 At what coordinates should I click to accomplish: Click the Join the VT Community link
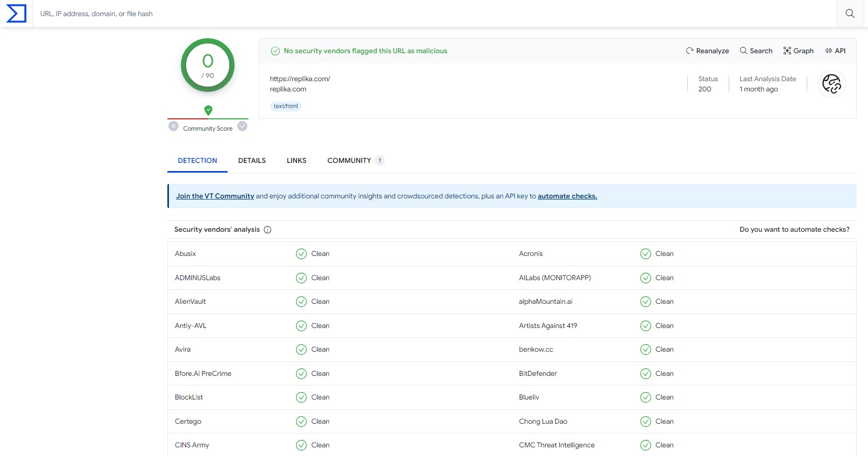215,196
